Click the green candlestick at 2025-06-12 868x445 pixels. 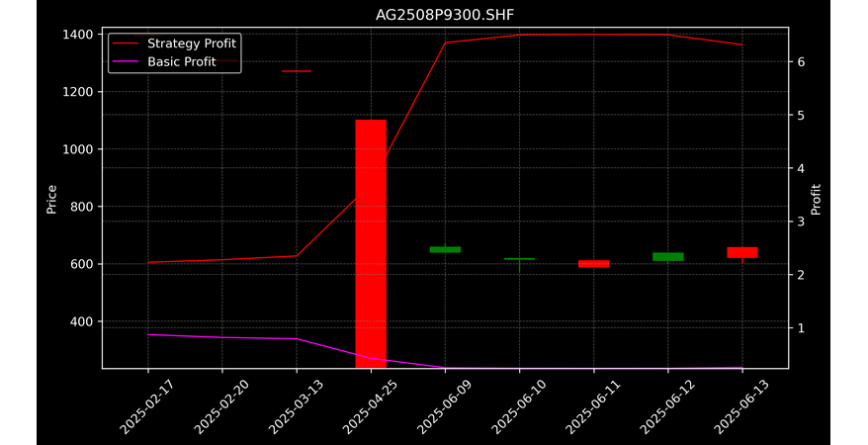point(667,257)
